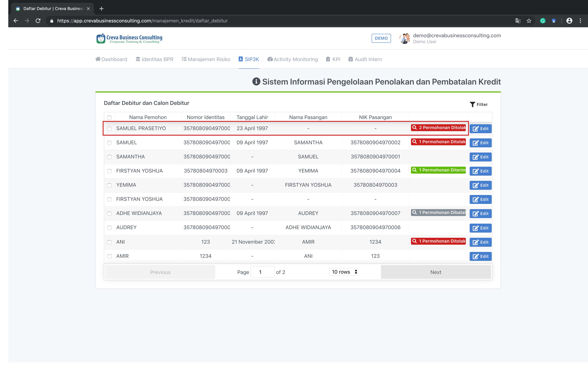The width and height of the screenshot is (588, 372).
Task: Check the SAMUEL PRASETIYO row checkbox
Action: (x=109, y=129)
